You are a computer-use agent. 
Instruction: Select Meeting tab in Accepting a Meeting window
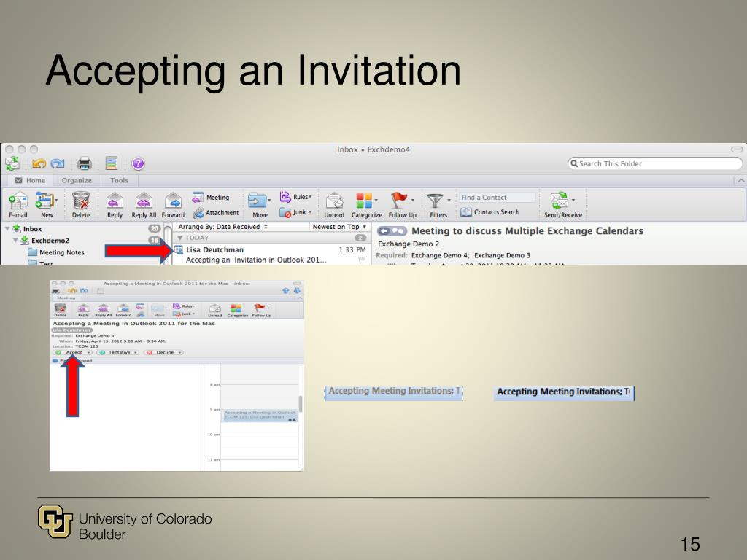[x=66, y=298]
